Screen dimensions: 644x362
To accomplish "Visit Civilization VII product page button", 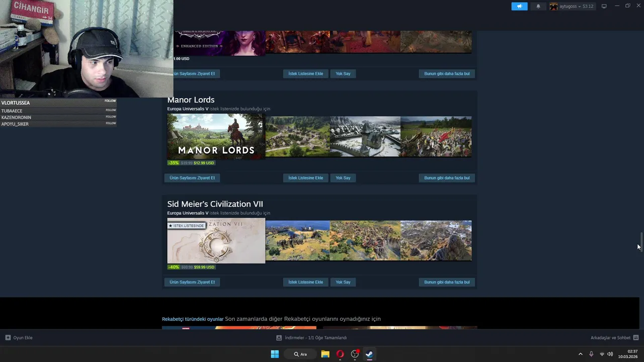I will (192, 282).
